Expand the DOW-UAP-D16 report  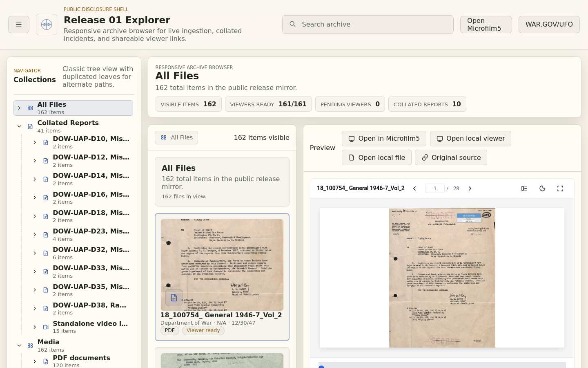(x=35, y=197)
